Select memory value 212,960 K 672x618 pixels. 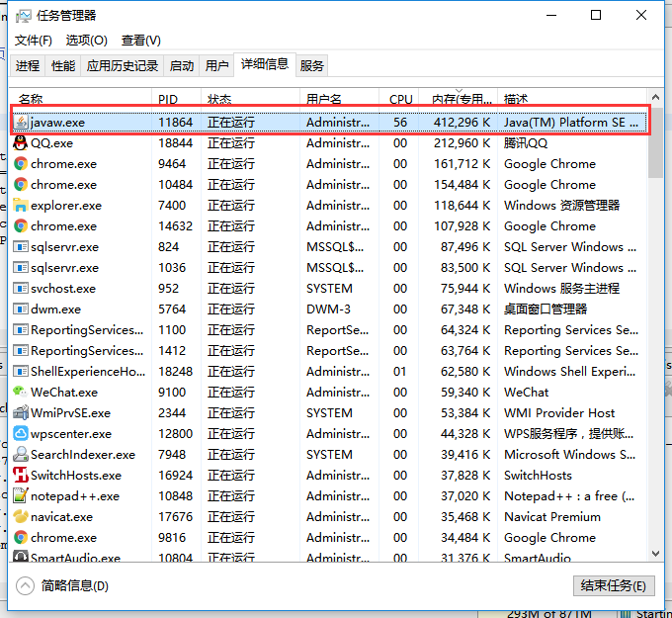click(x=462, y=142)
